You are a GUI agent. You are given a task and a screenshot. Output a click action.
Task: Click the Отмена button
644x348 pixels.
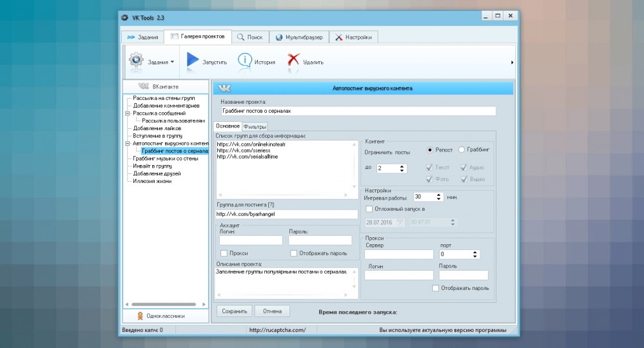[272, 311]
